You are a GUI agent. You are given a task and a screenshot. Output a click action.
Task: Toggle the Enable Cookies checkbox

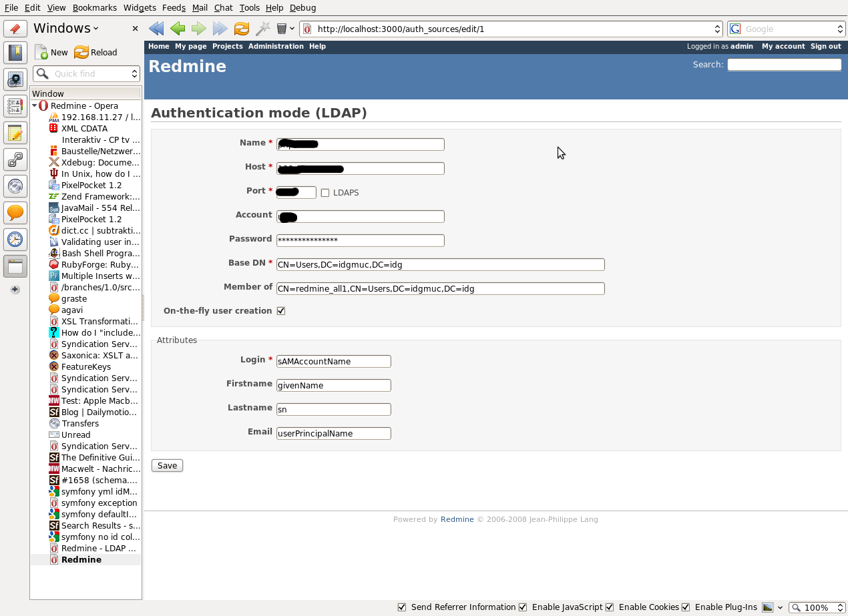610,607
